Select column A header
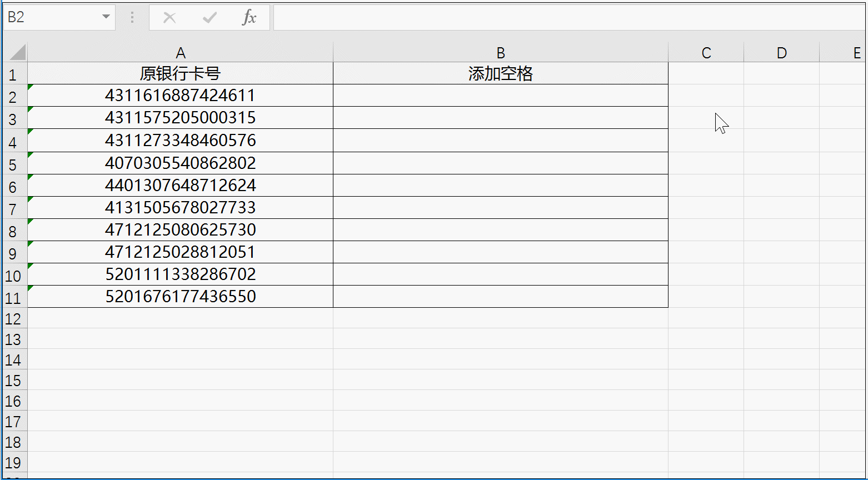 tap(180, 53)
